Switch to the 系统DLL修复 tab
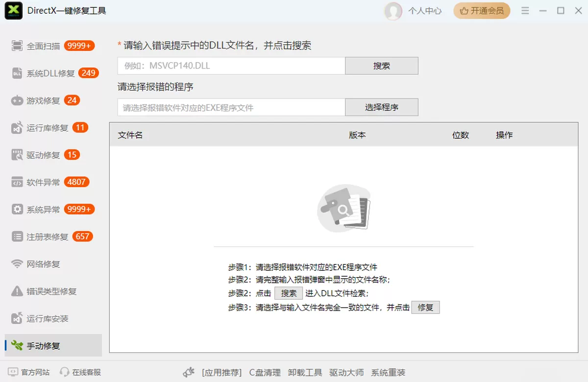Image resolution: width=588 pixels, height=382 pixels. [53, 73]
